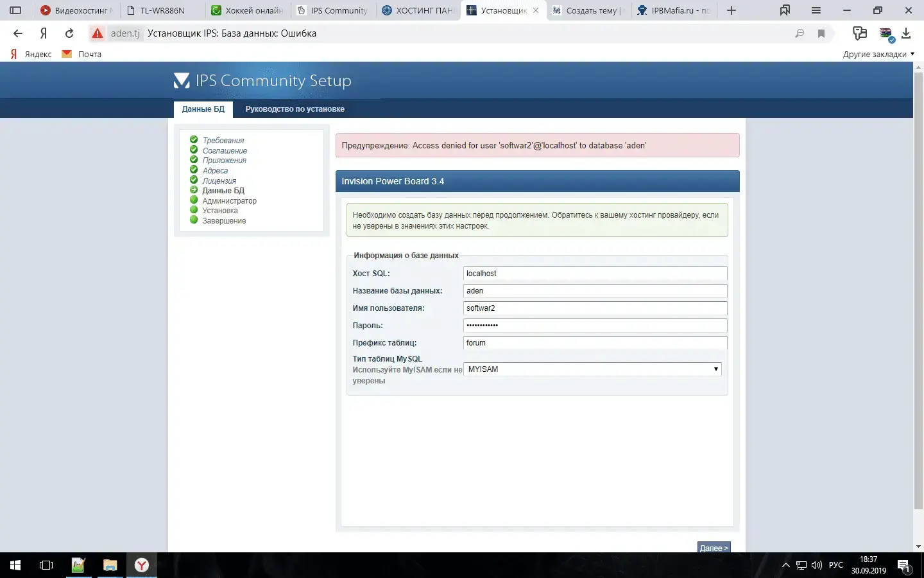The height and width of the screenshot is (578, 924).
Task: Switch to the ХОСТИНГ ПАНЕЛЬ tab
Action: click(418, 10)
